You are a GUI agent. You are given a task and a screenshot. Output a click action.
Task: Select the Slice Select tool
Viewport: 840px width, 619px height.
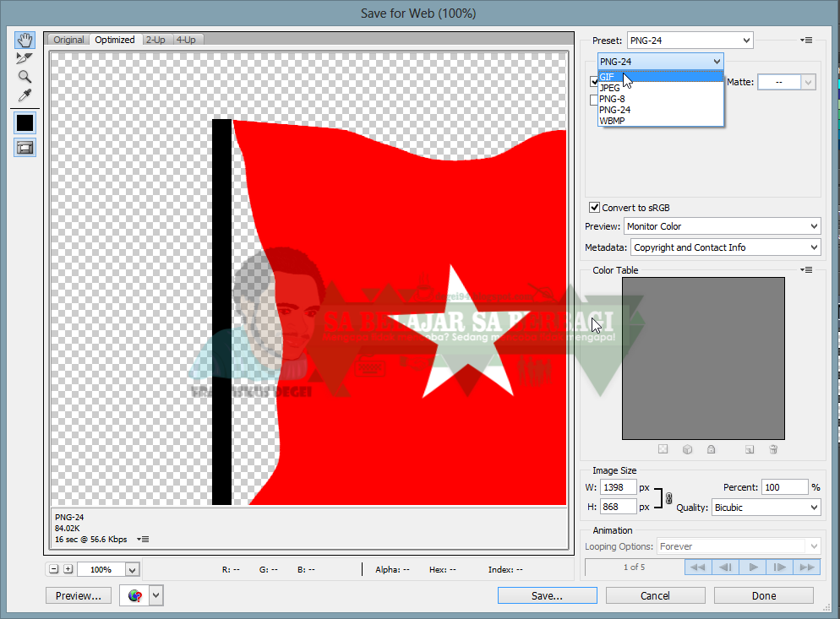coord(25,57)
